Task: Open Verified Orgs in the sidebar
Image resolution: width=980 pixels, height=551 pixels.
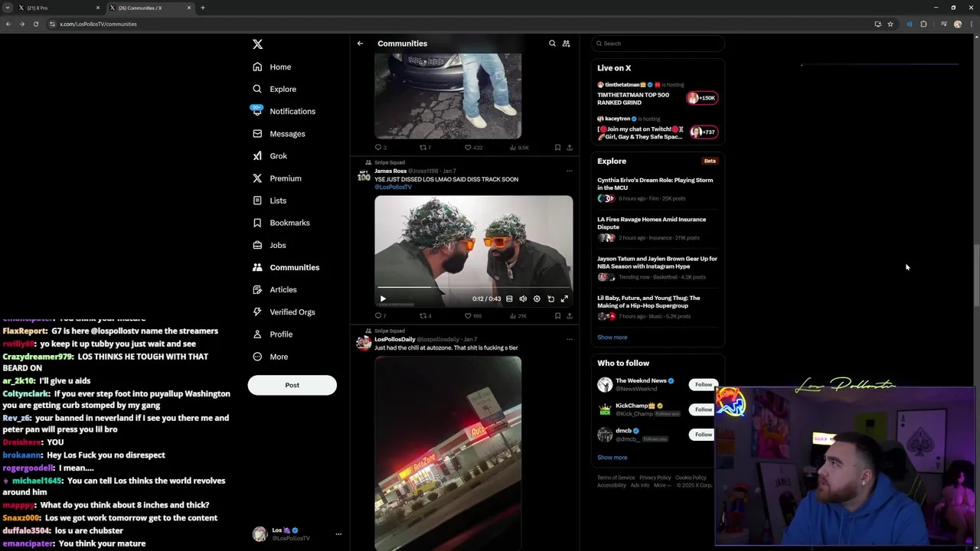Action: (283, 312)
